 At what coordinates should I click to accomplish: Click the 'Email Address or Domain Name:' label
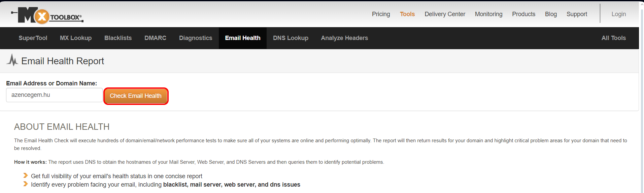coord(52,83)
